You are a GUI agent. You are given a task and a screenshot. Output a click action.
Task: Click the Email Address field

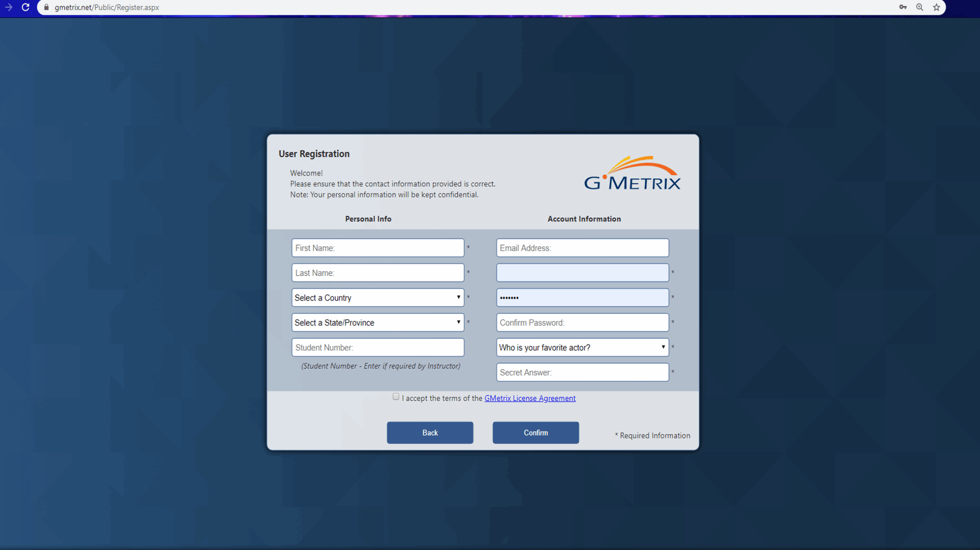point(582,248)
